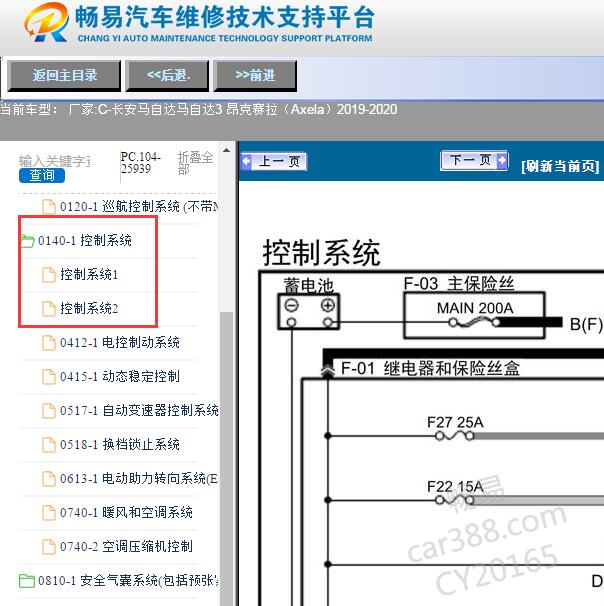Image resolution: width=604 pixels, height=606 pixels.
Task: Click page icon beside 控制系统2
Action: (49, 308)
